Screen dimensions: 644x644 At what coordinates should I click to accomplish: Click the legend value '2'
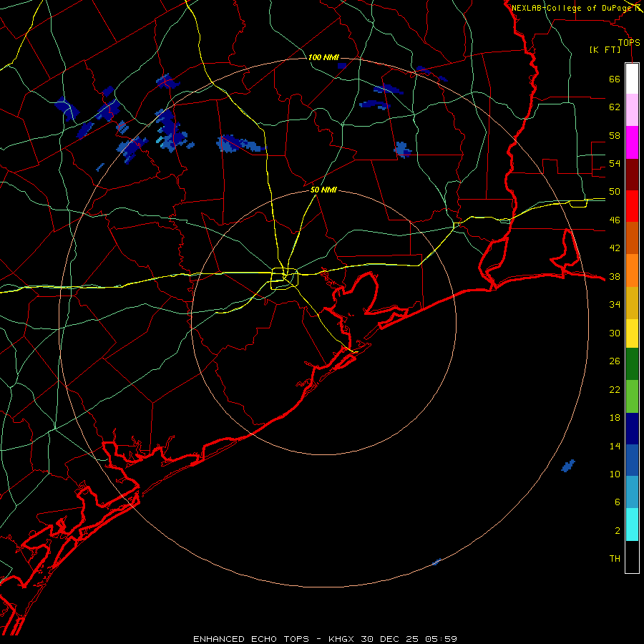tap(617, 531)
